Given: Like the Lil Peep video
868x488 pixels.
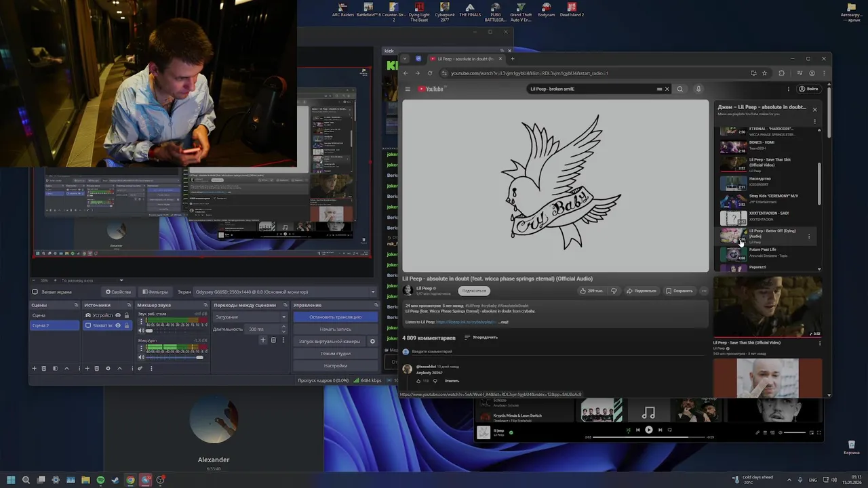Looking at the screenshot, I should click(x=591, y=291).
